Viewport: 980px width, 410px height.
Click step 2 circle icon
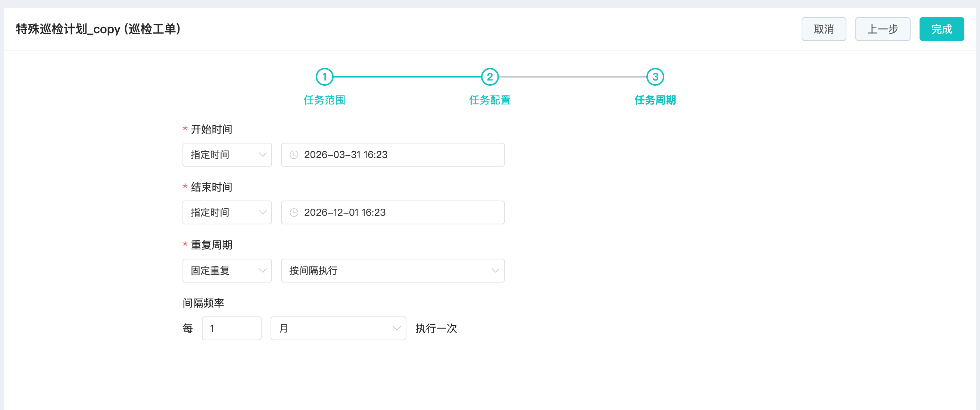pyautogui.click(x=490, y=77)
